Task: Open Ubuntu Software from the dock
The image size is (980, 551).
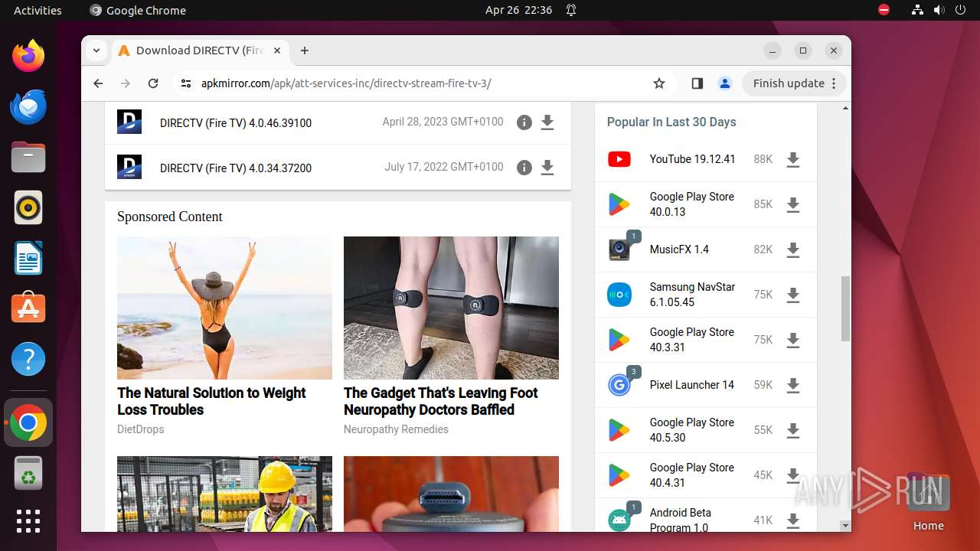Action: (x=28, y=308)
